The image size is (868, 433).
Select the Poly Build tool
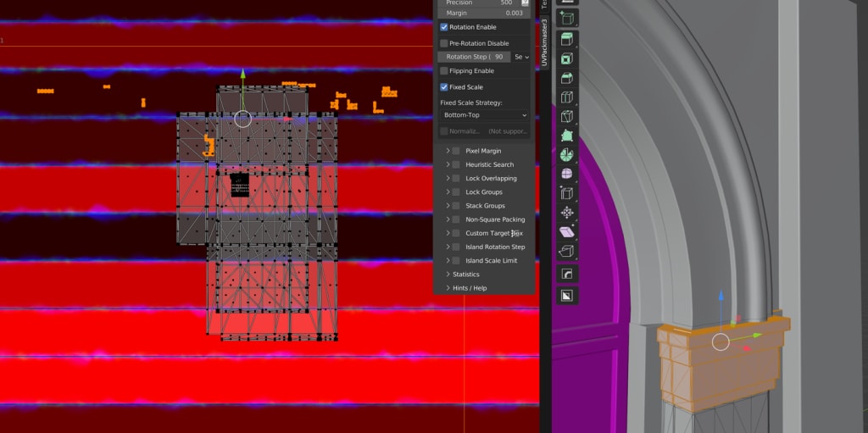pyautogui.click(x=567, y=136)
